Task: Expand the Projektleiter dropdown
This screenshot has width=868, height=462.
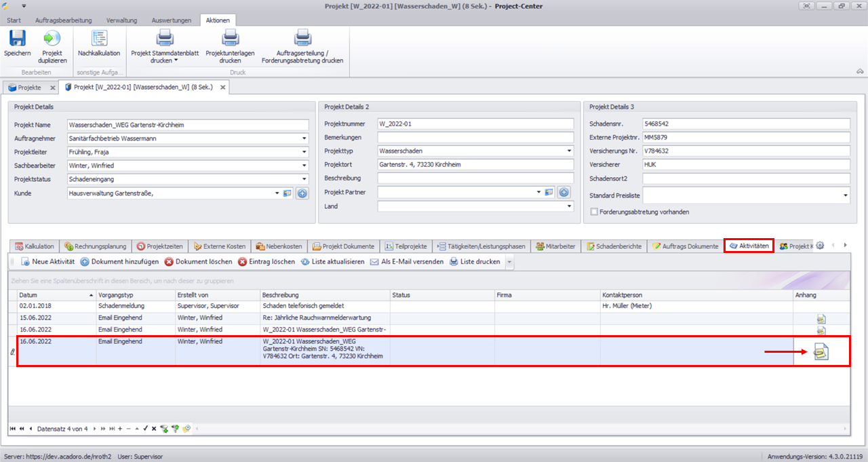Action: coord(304,152)
